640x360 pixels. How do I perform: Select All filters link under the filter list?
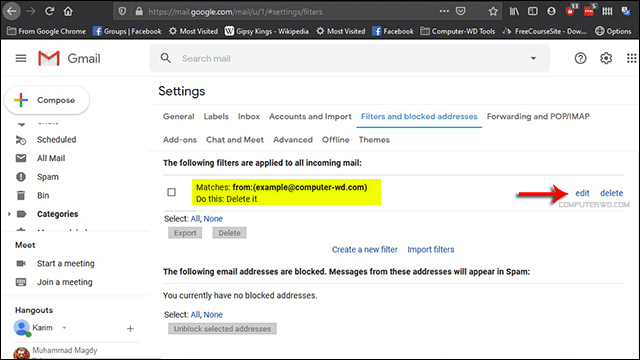(x=195, y=219)
